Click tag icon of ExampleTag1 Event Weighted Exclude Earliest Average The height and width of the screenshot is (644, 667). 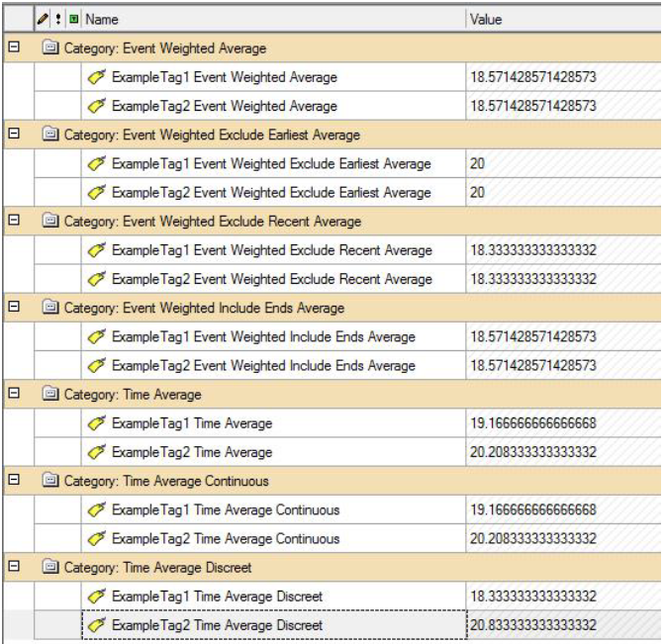pyautogui.click(x=97, y=163)
